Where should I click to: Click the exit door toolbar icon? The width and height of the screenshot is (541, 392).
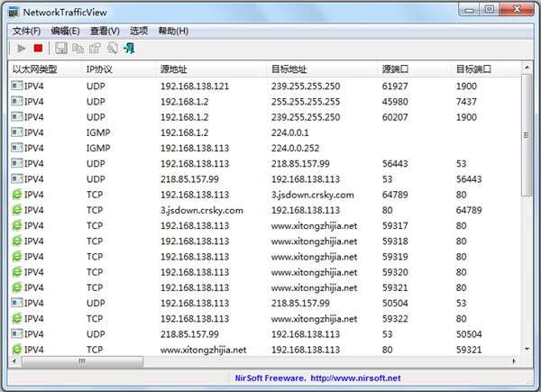click(x=130, y=48)
